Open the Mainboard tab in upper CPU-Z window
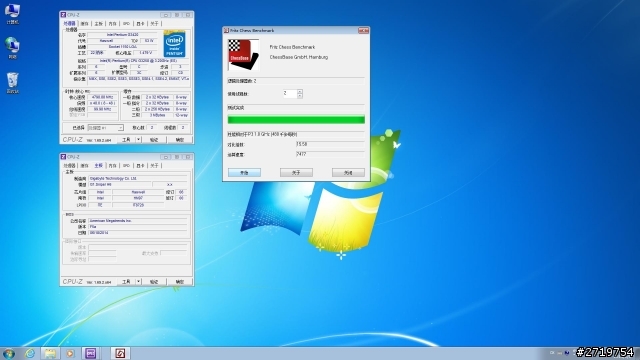This screenshot has width=640, height=360. click(99, 24)
